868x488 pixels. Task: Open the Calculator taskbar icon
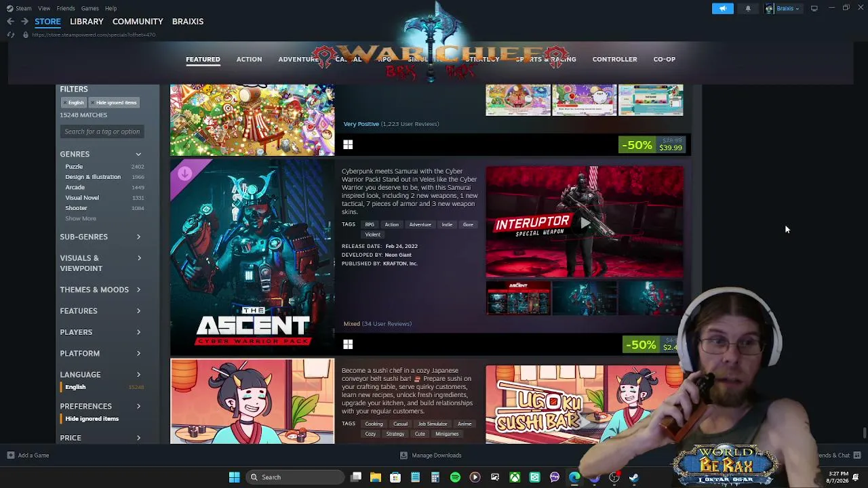[435, 477]
